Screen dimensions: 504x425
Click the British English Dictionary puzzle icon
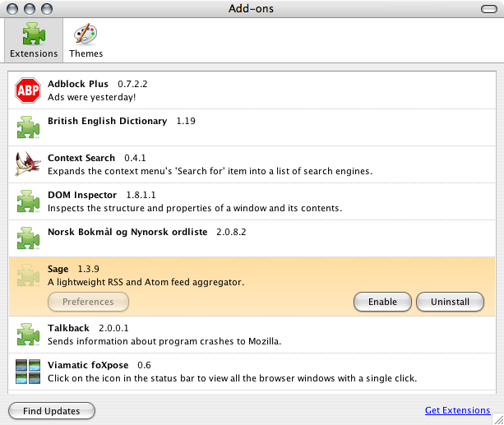[28, 127]
